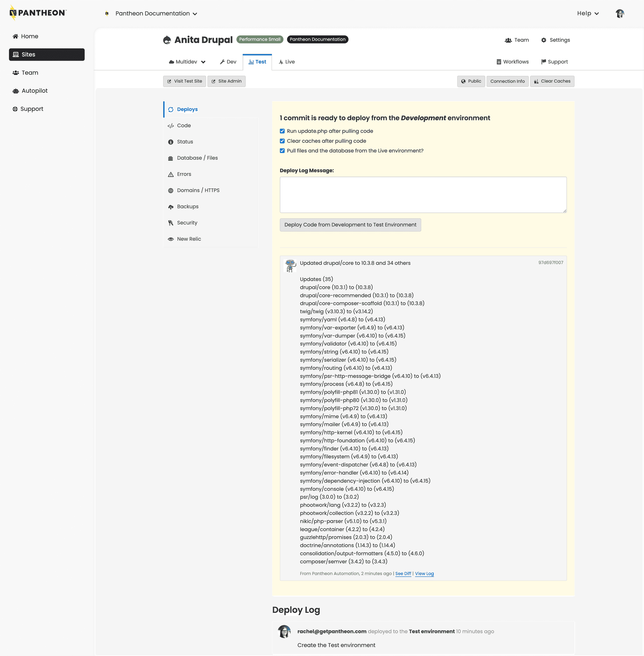Open the Backups section
The height and width of the screenshot is (656, 644).
click(x=188, y=206)
